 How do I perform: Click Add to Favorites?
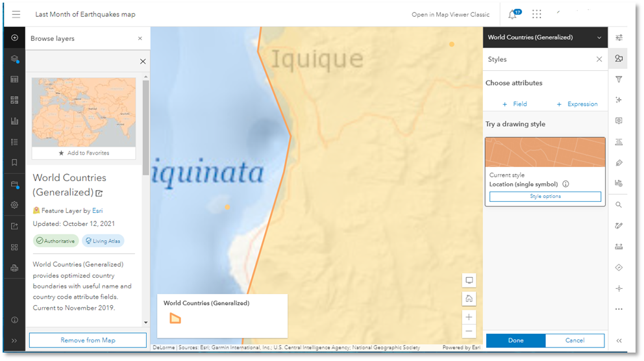coord(84,153)
